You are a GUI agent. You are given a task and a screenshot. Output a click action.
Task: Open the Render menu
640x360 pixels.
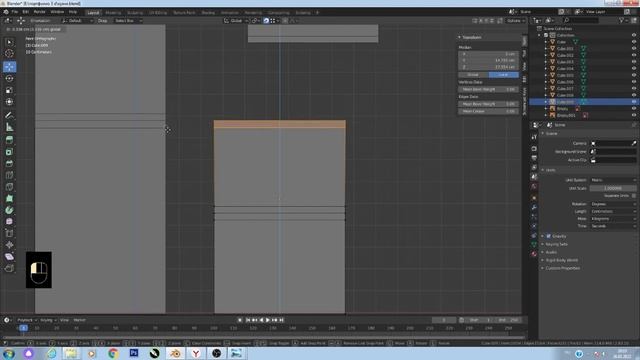point(40,12)
